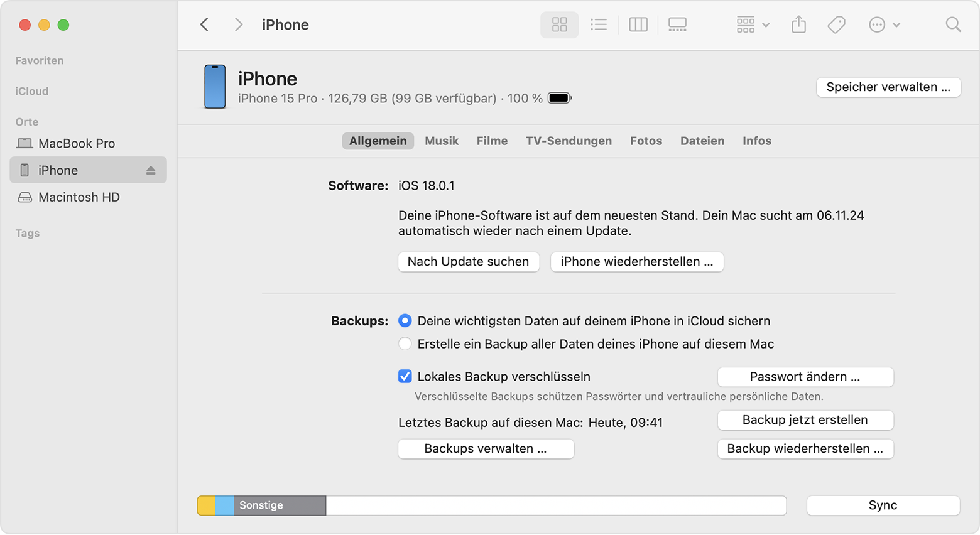Click the Orte sidebar heading
The image size is (980, 535).
[x=27, y=122]
